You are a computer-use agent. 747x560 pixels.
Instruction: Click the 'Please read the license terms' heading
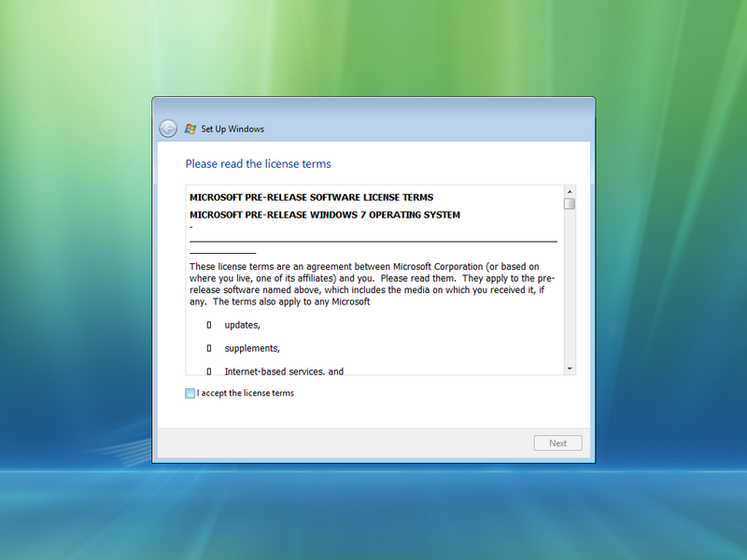[x=258, y=164]
